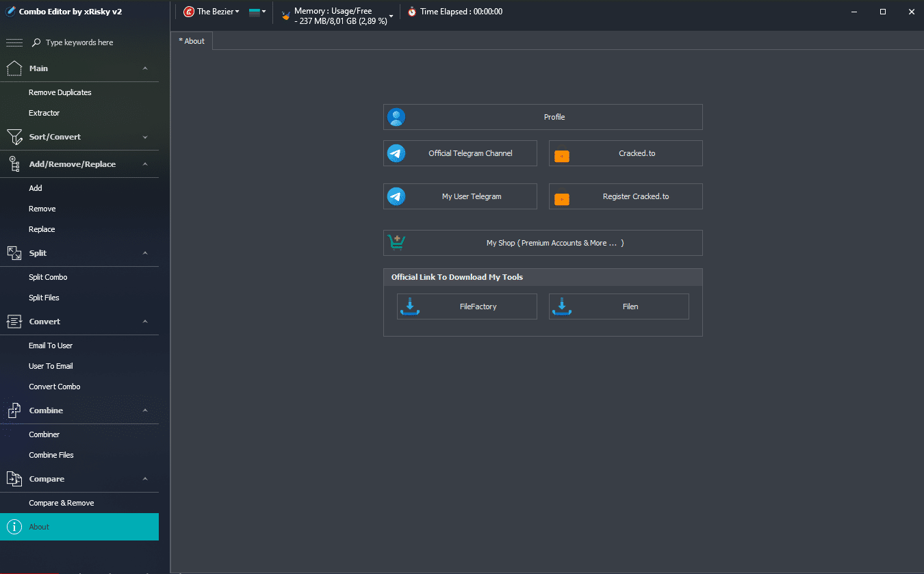The image size is (924, 574).
Task: Open the Filen download link button
Action: click(619, 306)
